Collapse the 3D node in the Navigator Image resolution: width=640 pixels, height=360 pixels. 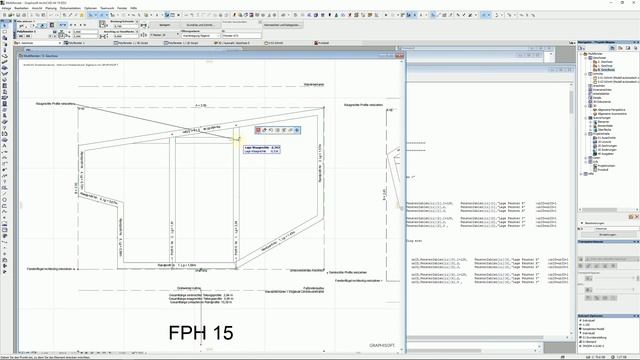coord(586,106)
